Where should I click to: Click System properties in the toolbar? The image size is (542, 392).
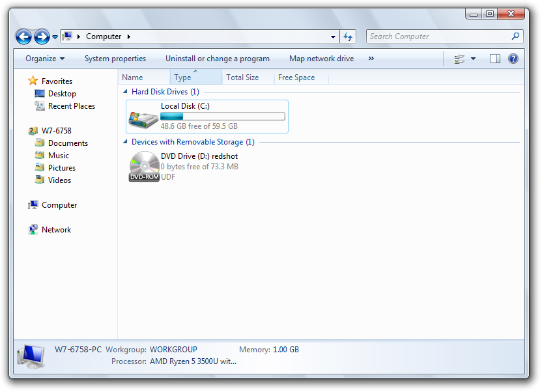[115, 59]
